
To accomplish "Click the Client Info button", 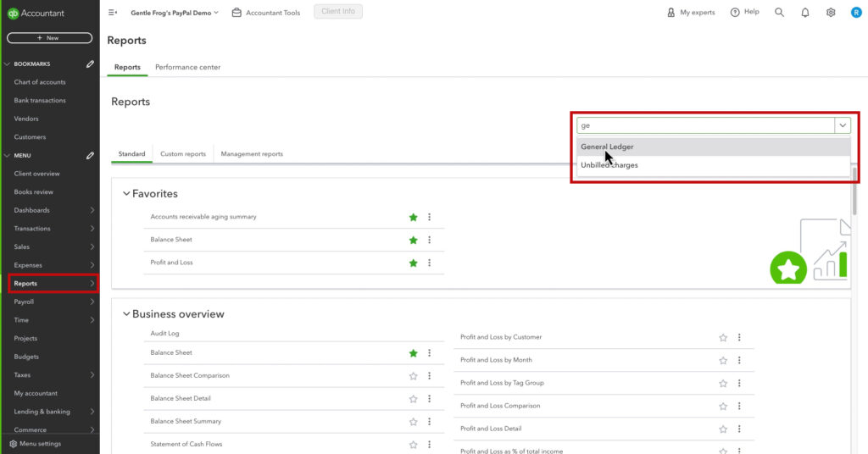I will tap(338, 12).
